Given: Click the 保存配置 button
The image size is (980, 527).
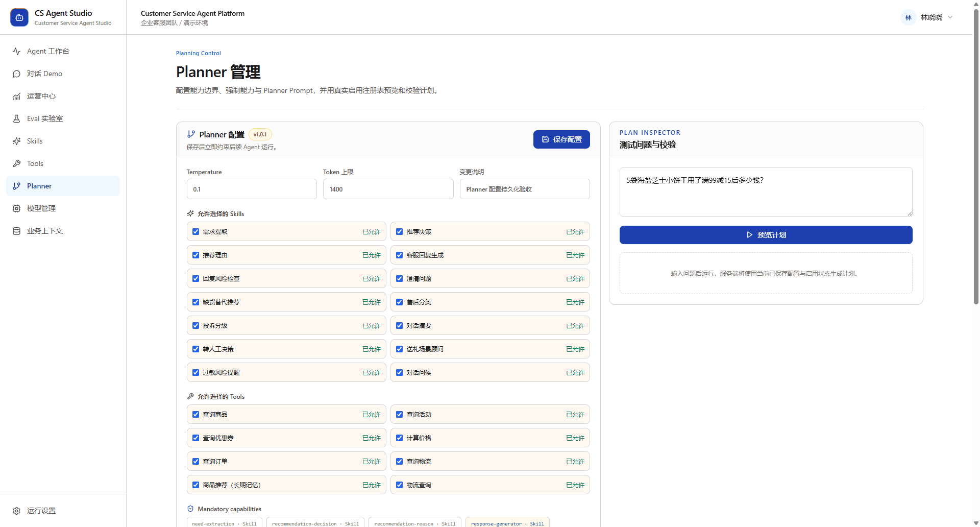Looking at the screenshot, I should pyautogui.click(x=561, y=139).
